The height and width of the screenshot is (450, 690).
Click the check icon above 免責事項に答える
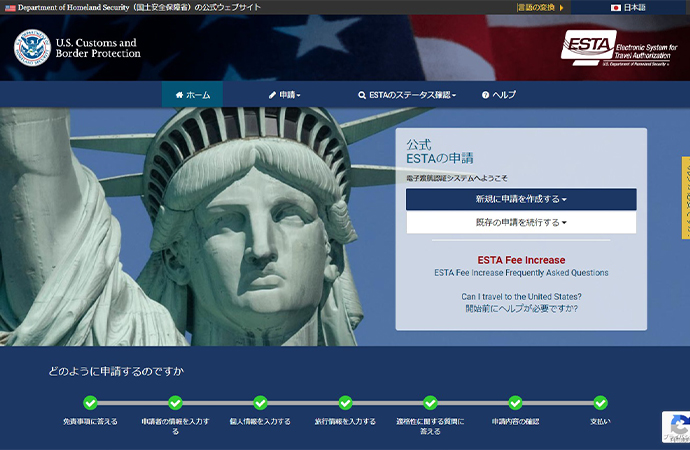90,402
